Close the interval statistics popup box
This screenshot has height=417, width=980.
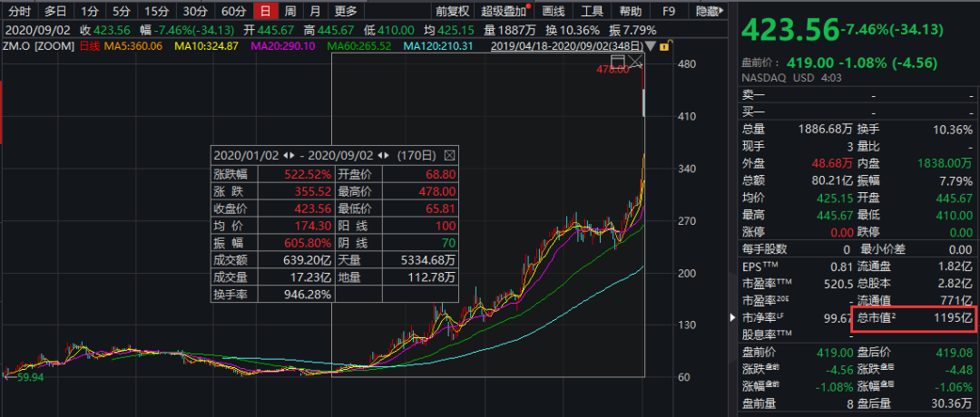point(448,154)
